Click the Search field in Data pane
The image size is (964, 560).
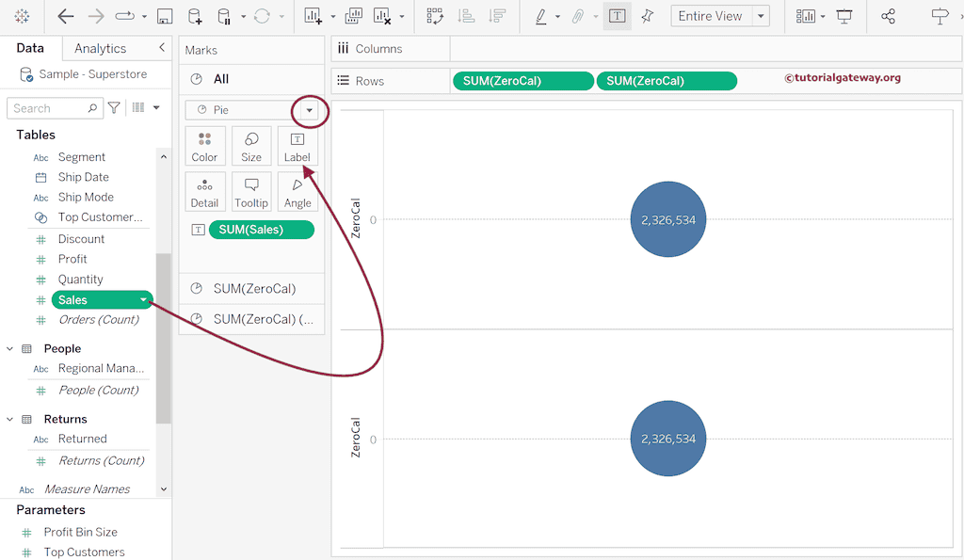coord(47,108)
